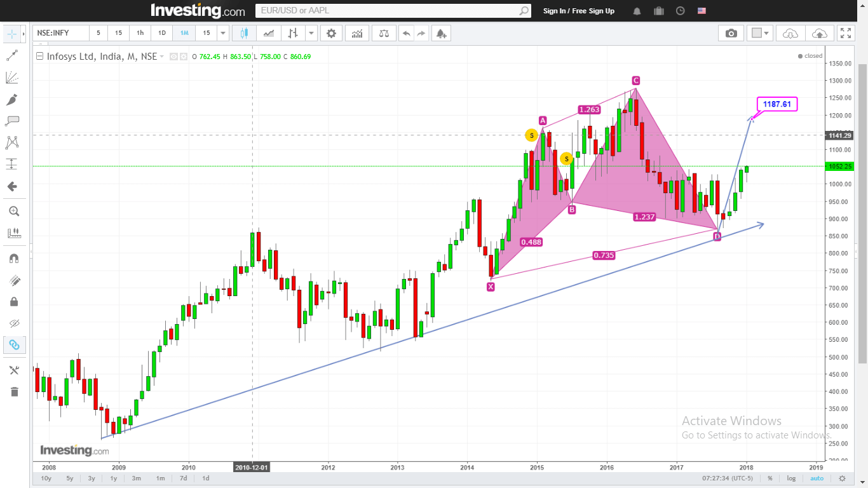Toggle stay in drawing mode pencil
Screen dimensions: 868x488
pyautogui.click(x=14, y=280)
